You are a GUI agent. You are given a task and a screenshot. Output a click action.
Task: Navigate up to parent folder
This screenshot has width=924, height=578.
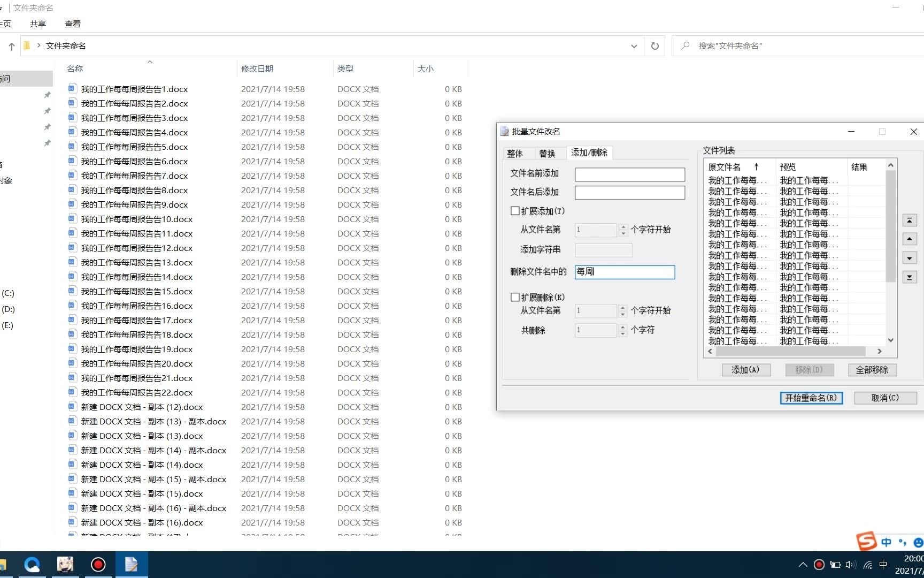11,46
